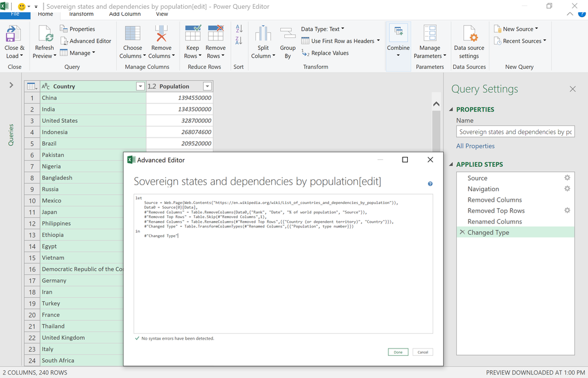
Task: Click Done in the Advanced Editor
Action: pyautogui.click(x=398, y=352)
